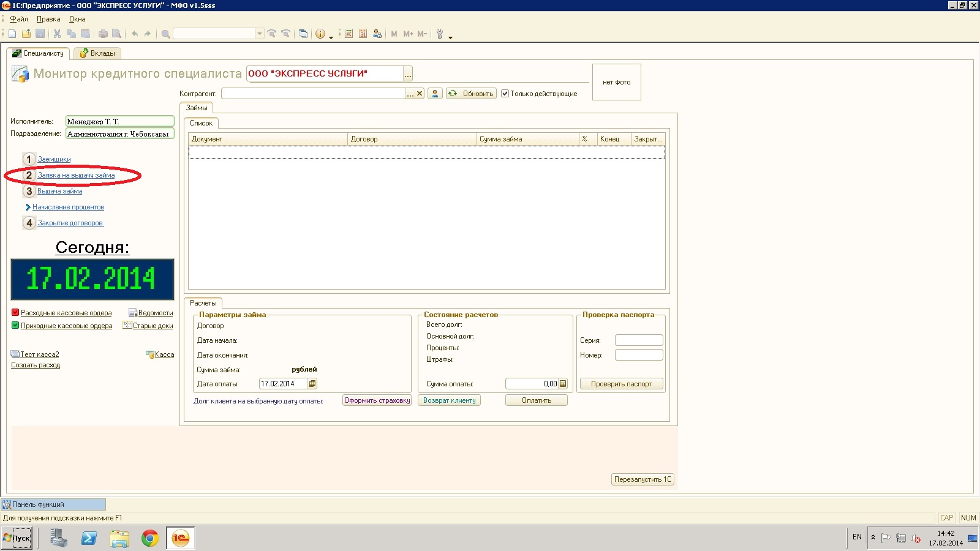Click the Save diskette toolbar icon
Screen dimensions: 980x551
(x=40, y=34)
